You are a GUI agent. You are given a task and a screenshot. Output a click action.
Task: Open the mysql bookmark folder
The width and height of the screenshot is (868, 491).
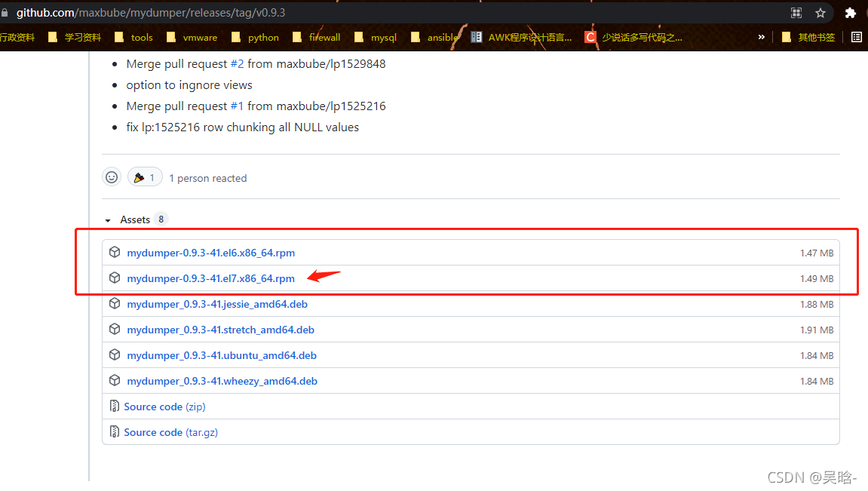[x=376, y=37]
